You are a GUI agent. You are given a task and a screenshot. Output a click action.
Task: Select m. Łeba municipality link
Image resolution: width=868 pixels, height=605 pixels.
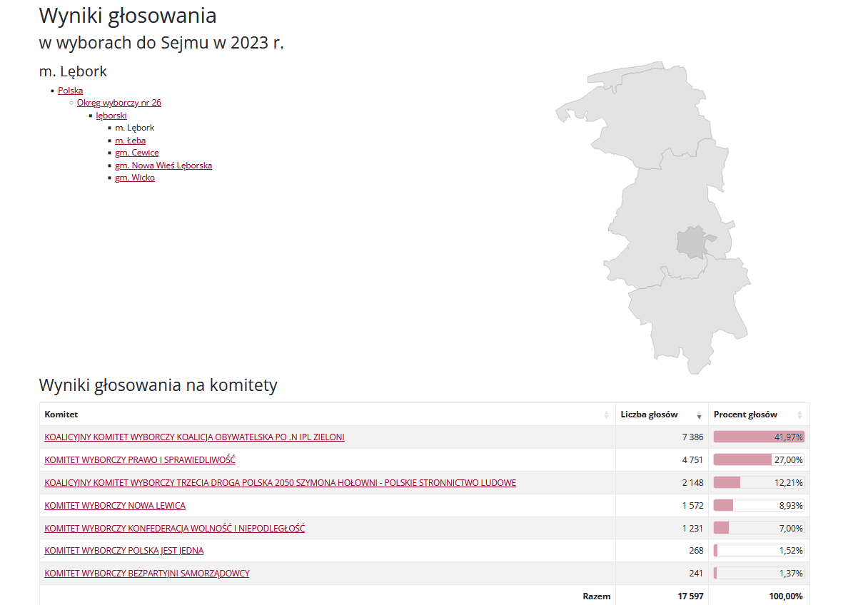tap(130, 141)
